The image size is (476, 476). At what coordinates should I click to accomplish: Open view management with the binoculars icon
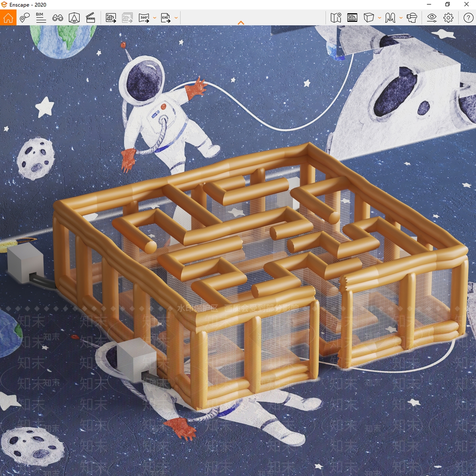(57, 18)
